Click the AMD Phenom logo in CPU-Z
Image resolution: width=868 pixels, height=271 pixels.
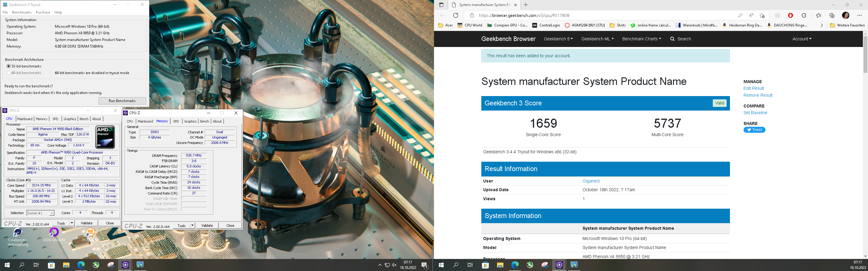pos(105,137)
